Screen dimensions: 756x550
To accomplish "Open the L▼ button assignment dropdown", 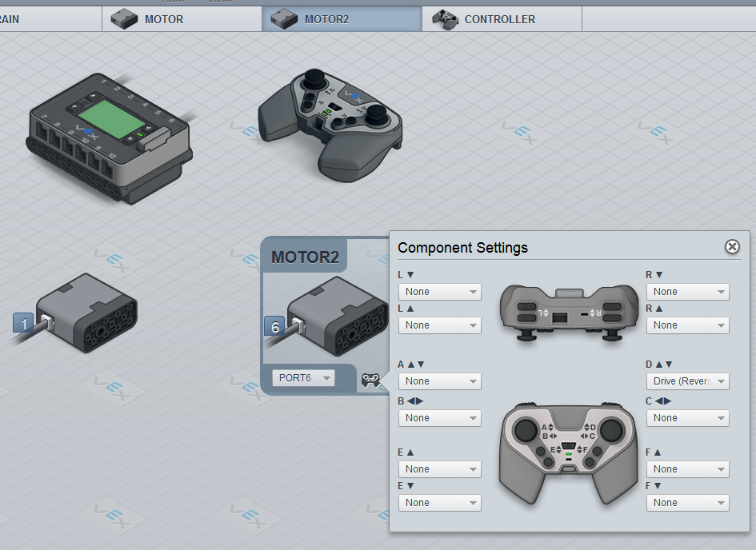I will pos(439,292).
